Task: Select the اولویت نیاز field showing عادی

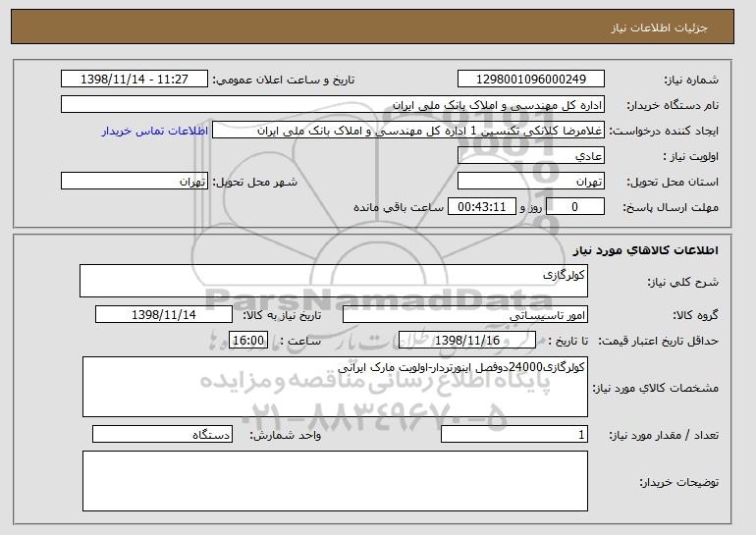Action: pos(531,156)
